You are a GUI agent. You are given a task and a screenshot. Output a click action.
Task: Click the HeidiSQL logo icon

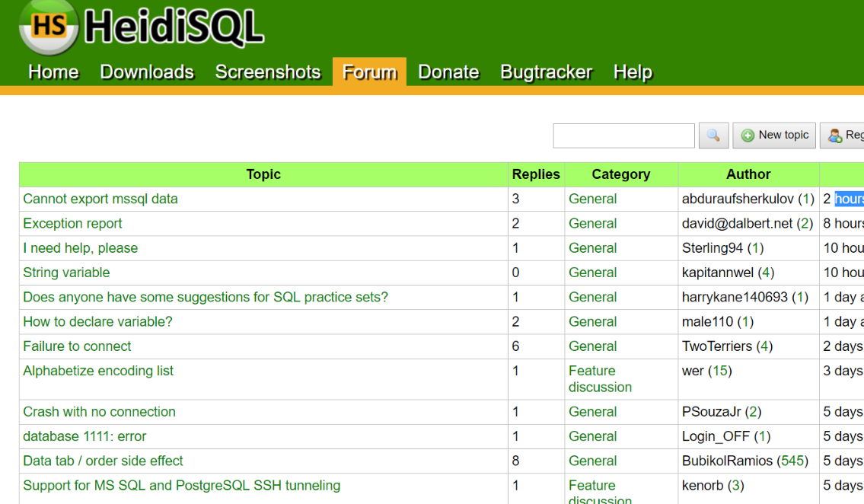tap(49, 27)
